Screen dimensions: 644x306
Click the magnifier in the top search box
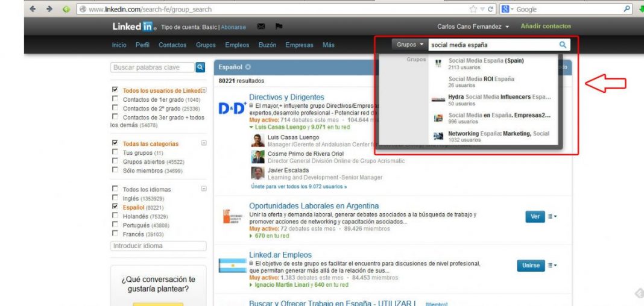point(563,45)
